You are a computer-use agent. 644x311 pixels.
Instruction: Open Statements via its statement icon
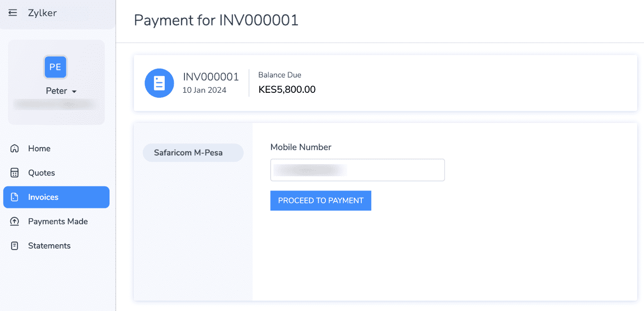(14, 246)
